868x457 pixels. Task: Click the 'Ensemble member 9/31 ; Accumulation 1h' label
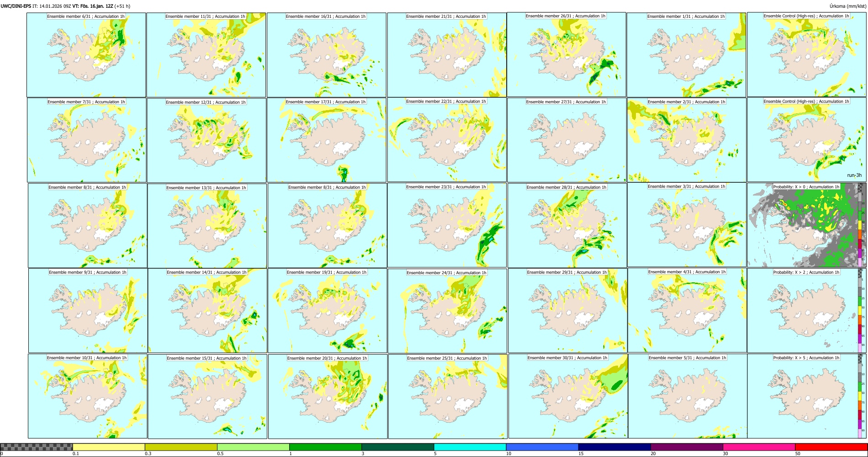click(x=88, y=272)
